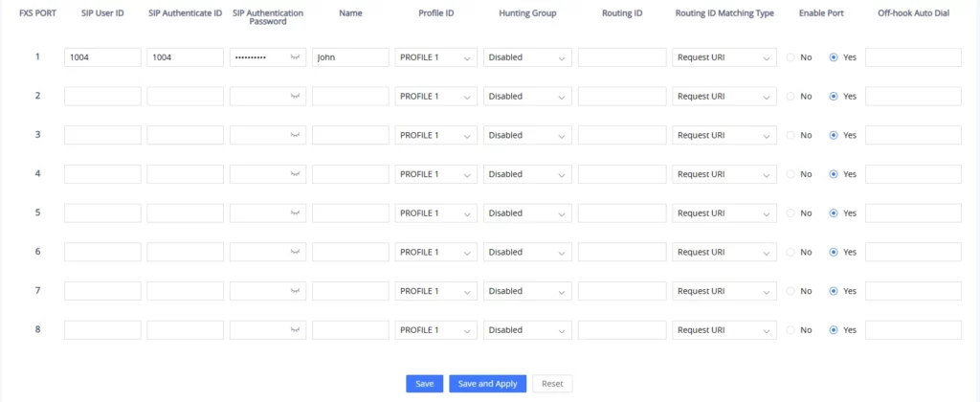Focus Routing ID field for port 3
This screenshot has width=980, height=402.
pos(622,135)
